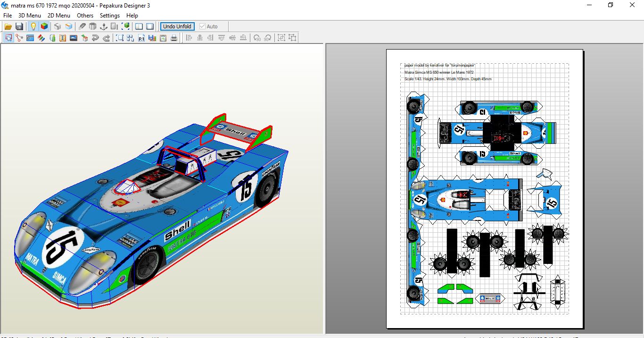644x338 pixels.
Task: Click the rotate 90 degrees counterclockwise icon
Action: pos(257,38)
